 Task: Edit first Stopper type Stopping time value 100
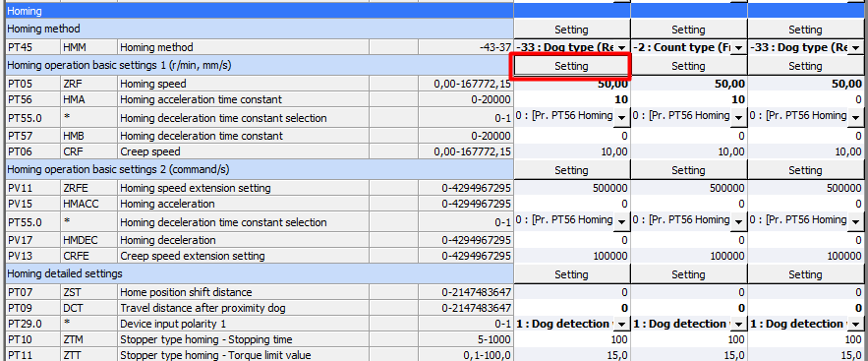coord(571,338)
